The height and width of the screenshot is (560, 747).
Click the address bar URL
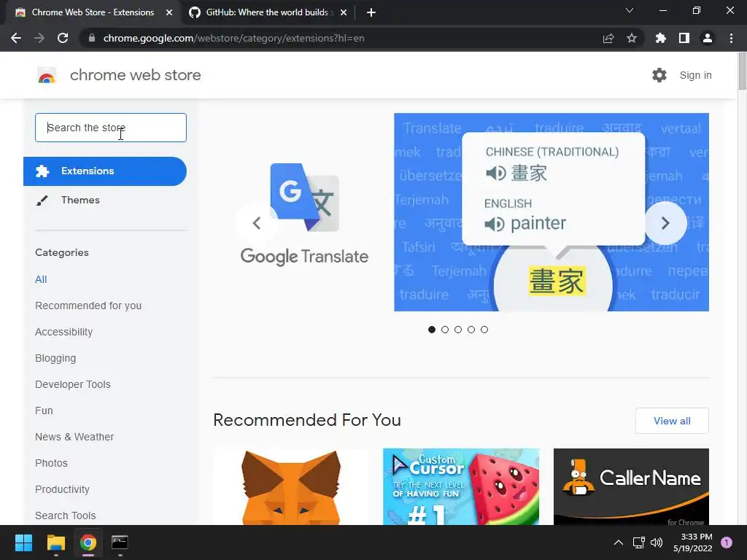pos(233,38)
